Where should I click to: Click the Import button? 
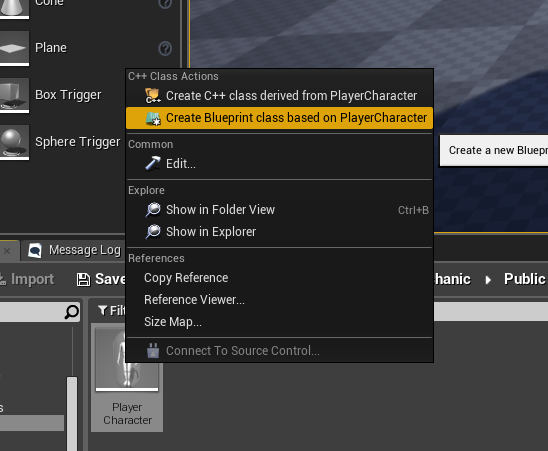pos(27,279)
